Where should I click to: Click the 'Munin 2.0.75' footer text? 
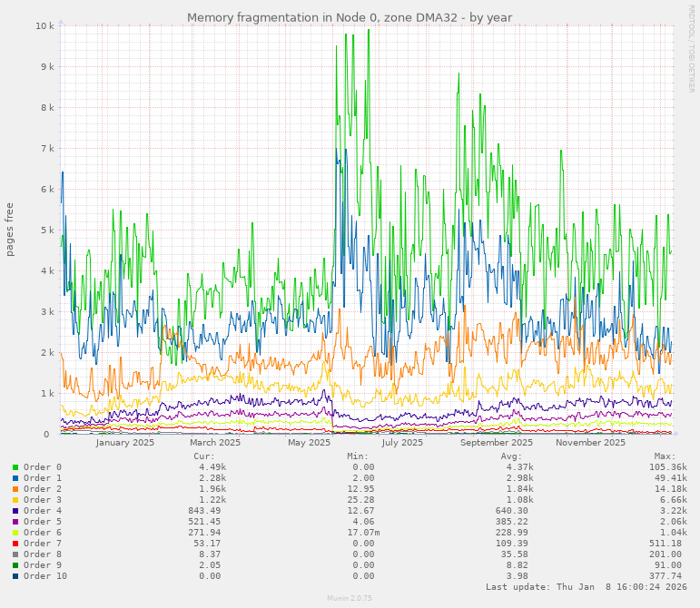click(x=350, y=598)
